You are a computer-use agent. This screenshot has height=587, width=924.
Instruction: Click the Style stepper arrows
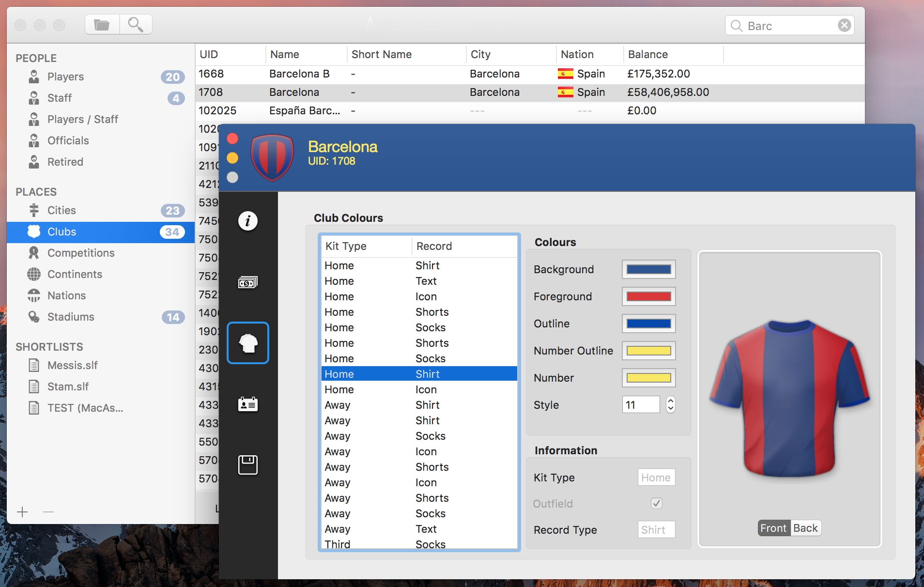[x=671, y=404]
